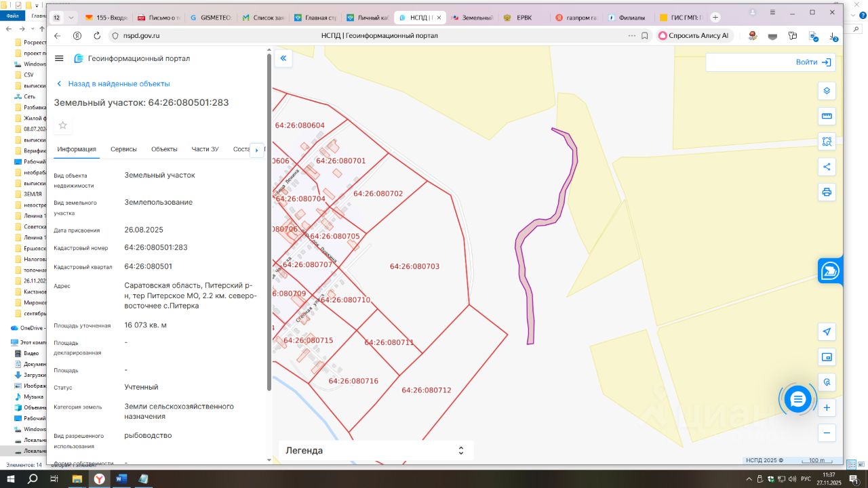Click the РУС keyboard language indicator

point(806,479)
